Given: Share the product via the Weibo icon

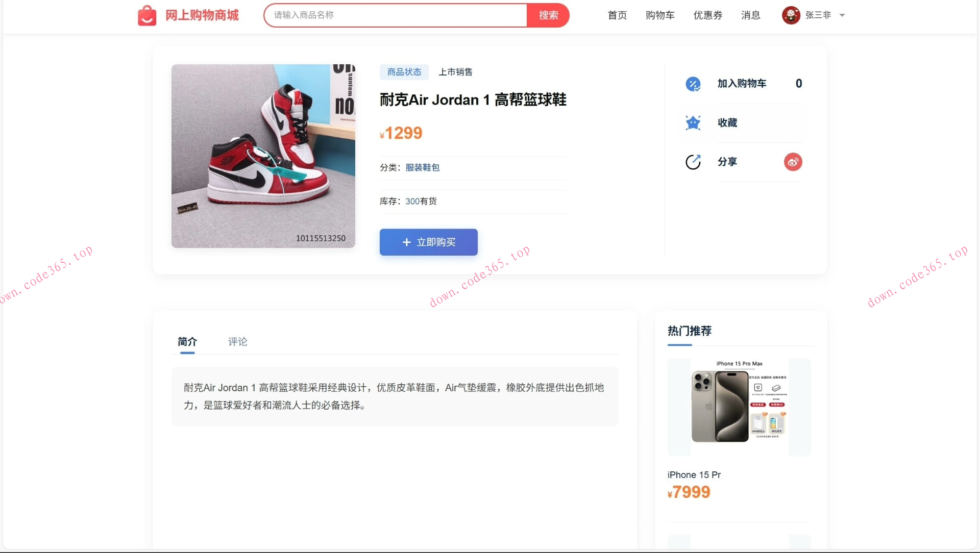Looking at the screenshot, I should (x=792, y=162).
